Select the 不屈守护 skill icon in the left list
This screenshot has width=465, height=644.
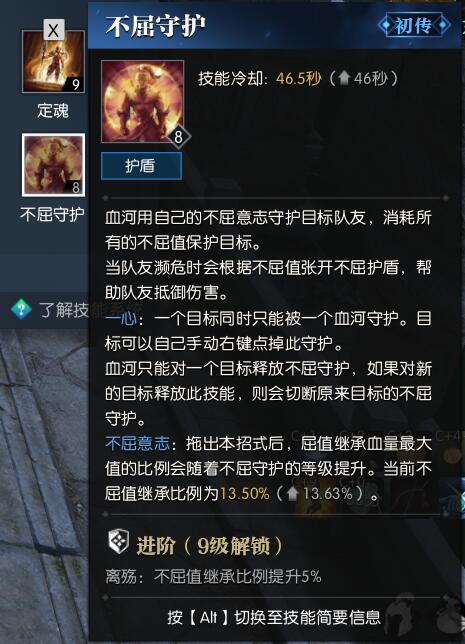(x=53, y=165)
